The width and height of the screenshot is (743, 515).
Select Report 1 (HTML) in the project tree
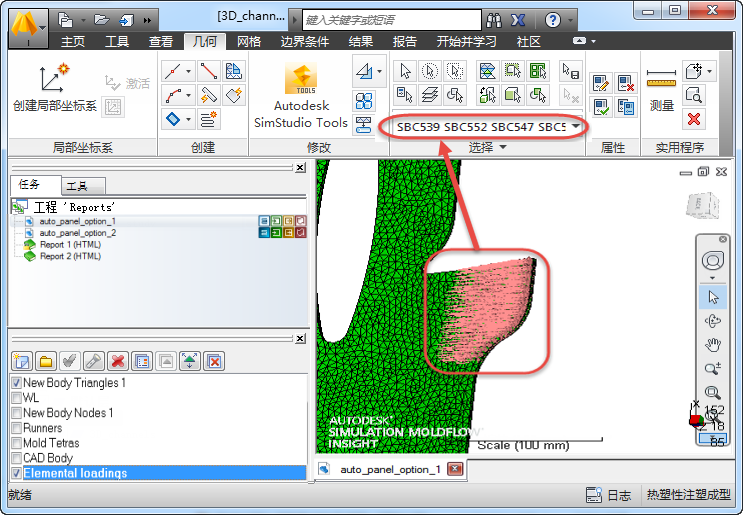[x=70, y=244]
